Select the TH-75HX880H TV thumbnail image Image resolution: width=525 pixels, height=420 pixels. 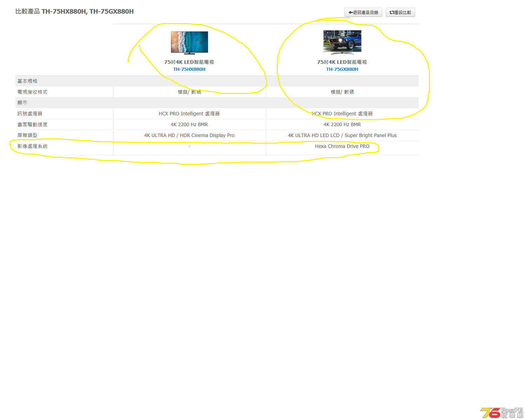coord(189,43)
